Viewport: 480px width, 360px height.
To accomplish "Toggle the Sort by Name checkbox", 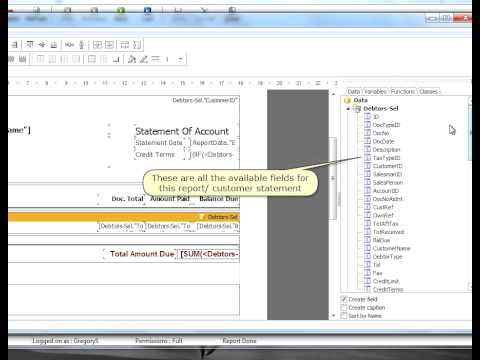I will pos(344,316).
